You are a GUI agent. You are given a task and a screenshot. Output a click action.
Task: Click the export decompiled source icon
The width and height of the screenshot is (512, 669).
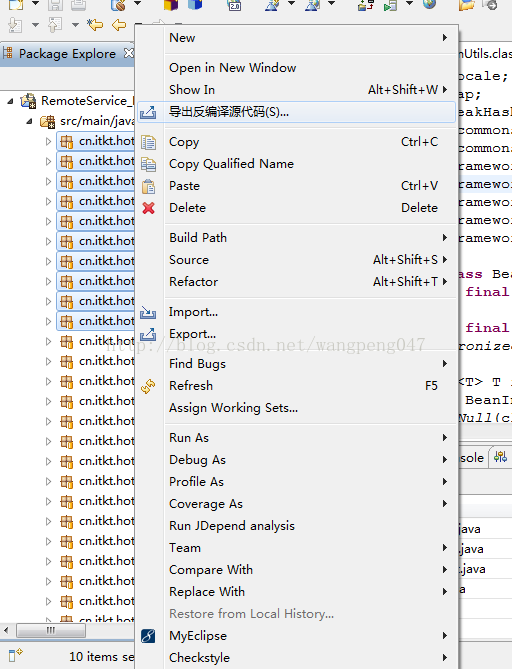coord(148,112)
